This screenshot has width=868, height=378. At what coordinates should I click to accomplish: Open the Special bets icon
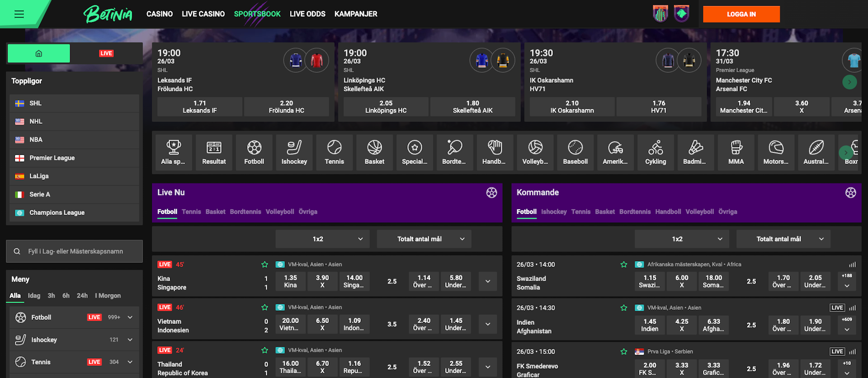coord(415,152)
